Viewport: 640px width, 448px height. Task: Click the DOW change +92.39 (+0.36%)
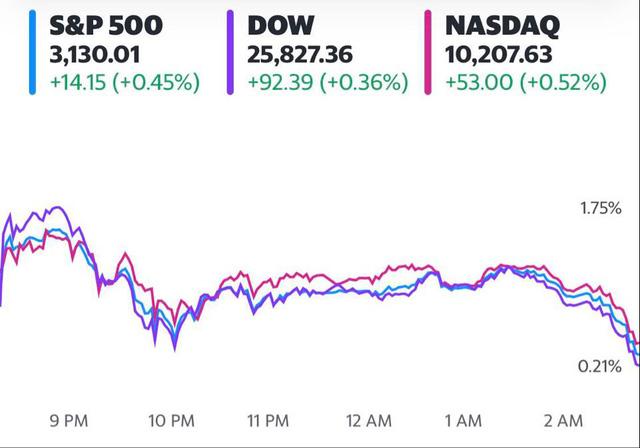(328, 82)
